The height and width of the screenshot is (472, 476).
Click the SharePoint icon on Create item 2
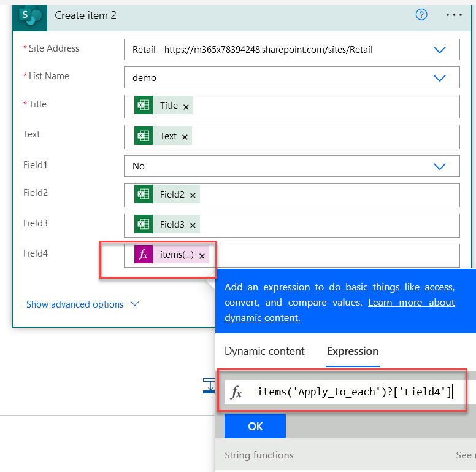pos(30,17)
